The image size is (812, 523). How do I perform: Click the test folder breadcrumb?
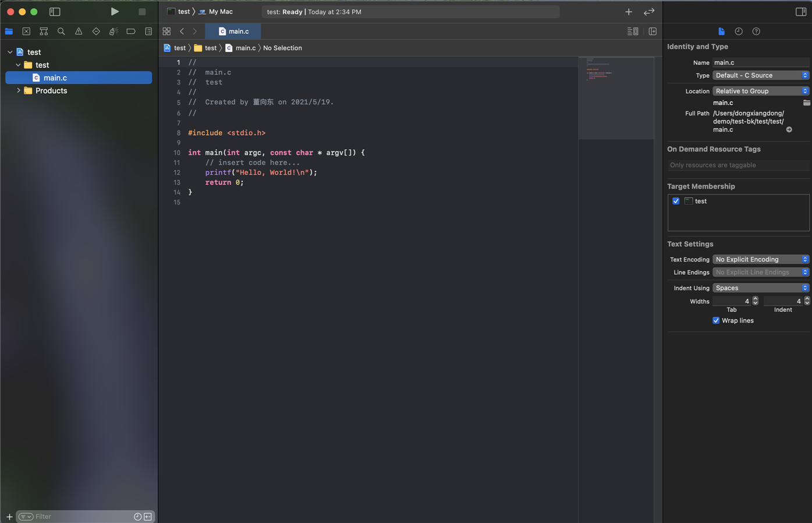205,48
